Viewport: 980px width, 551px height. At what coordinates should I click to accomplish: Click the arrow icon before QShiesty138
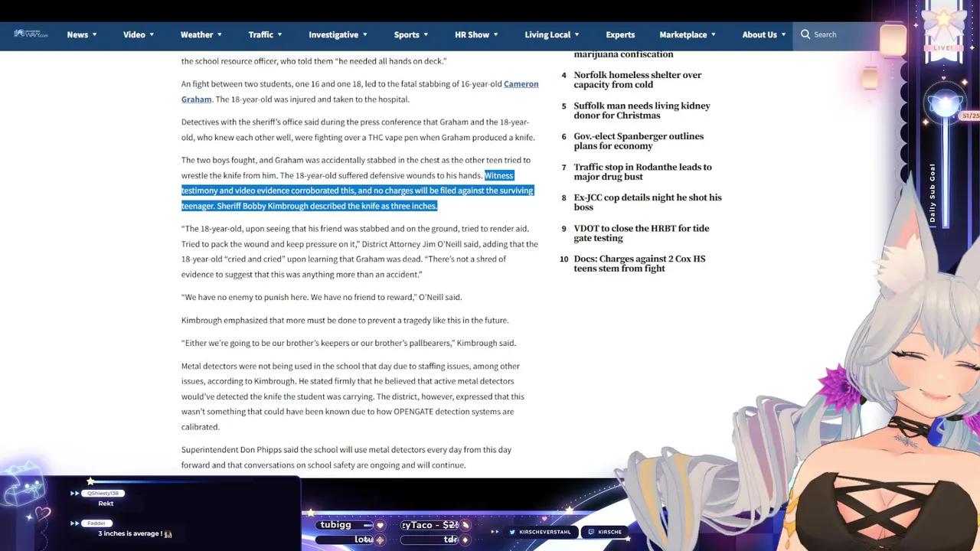75,494
